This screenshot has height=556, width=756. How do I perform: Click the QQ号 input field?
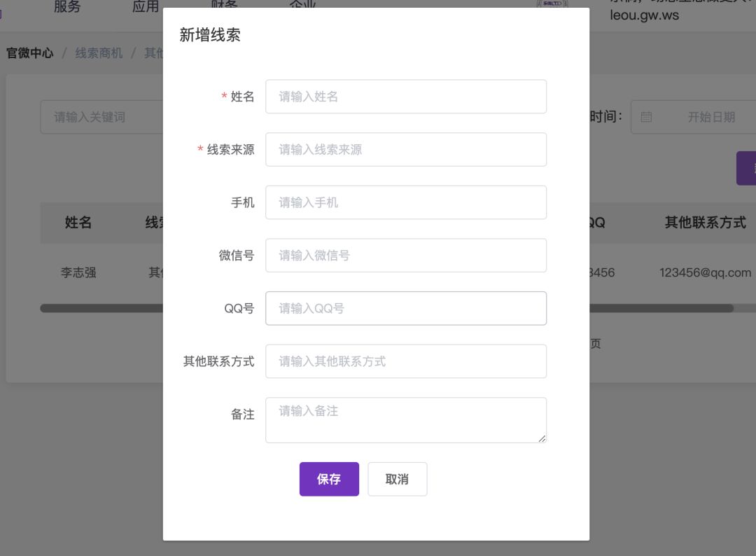coord(405,308)
